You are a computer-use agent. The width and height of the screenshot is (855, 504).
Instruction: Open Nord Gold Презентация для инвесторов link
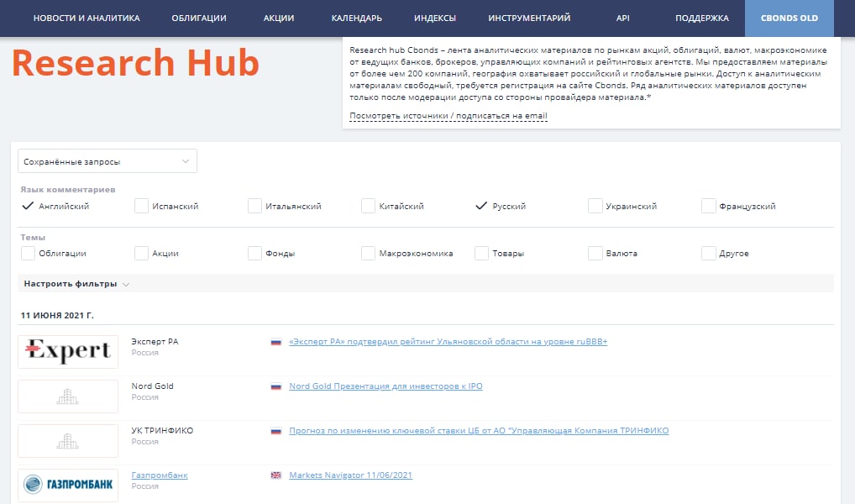386,386
